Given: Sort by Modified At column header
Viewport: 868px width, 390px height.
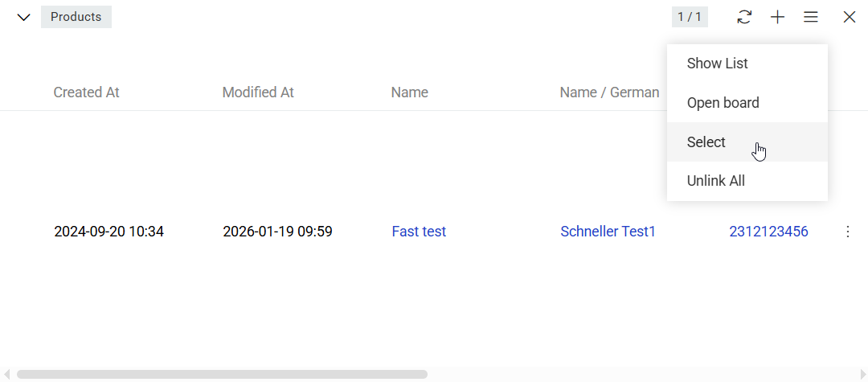Looking at the screenshot, I should [x=258, y=92].
